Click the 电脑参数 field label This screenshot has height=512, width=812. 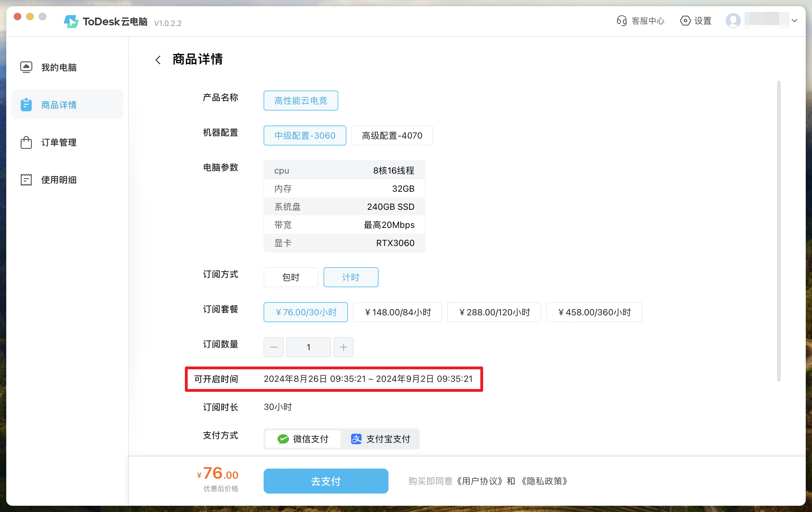[220, 167]
